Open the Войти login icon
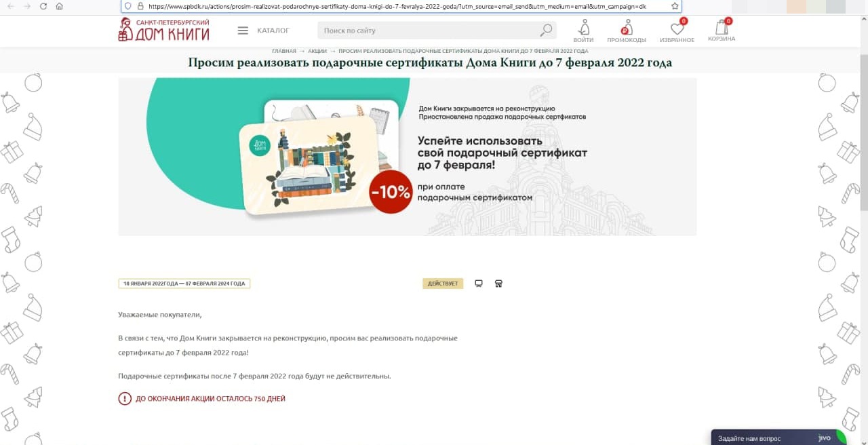868x445 pixels. [x=583, y=31]
